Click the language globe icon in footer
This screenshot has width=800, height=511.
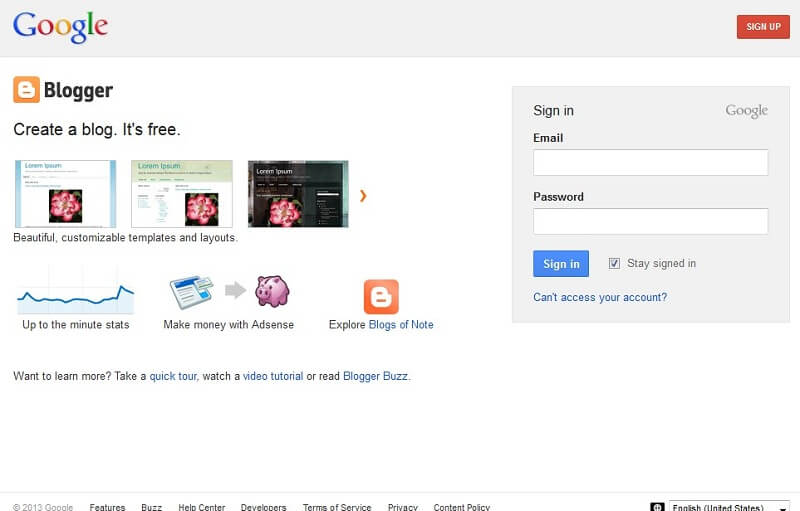657,507
